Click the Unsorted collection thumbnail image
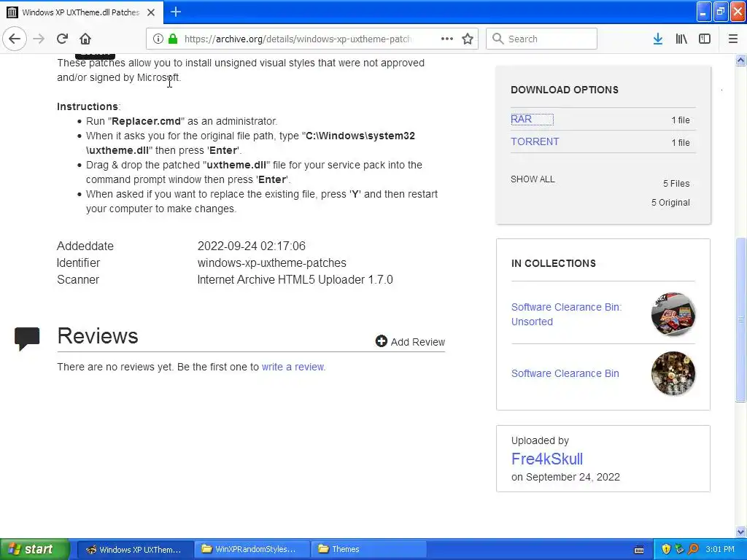 [673, 314]
